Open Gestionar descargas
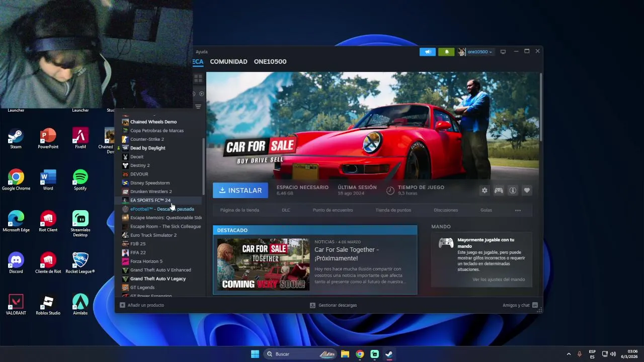The image size is (644, 362). pyautogui.click(x=333, y=305)
